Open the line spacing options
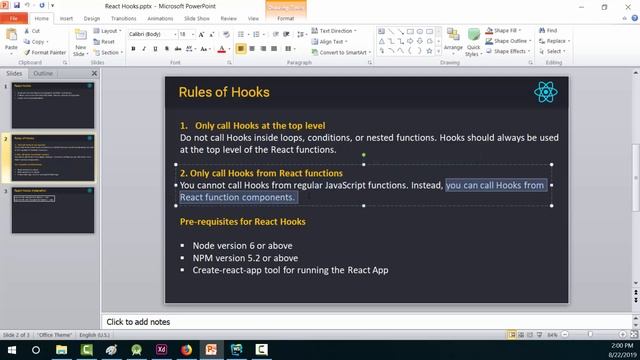This screenshot has height=360, width=640. [x=302, y=34]
